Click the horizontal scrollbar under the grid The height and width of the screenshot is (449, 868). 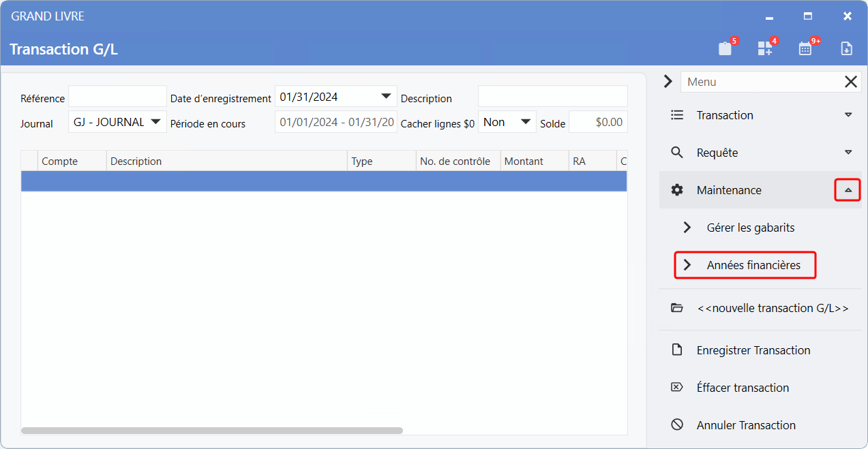click(212, 431)
